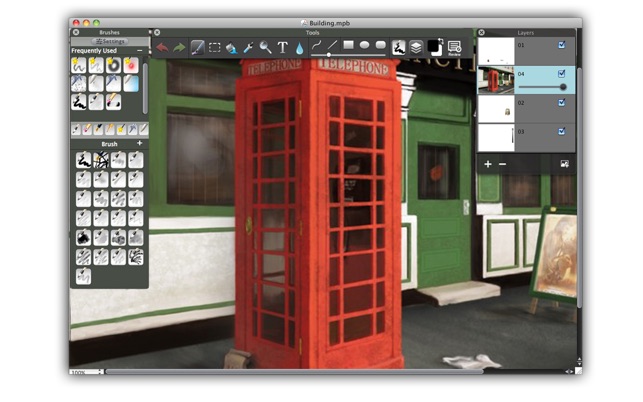Select the ellipse shape tool
643x402 pixels.
tap(364, 45)
